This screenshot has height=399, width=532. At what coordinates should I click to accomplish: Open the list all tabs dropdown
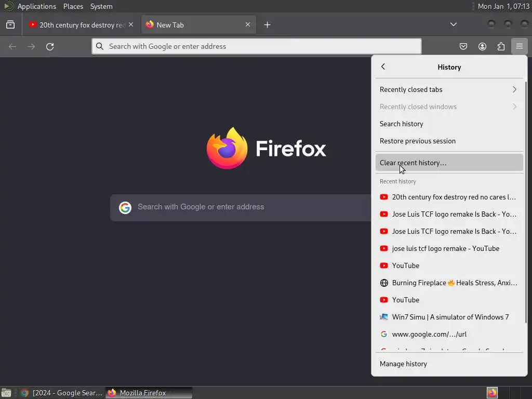[x=453, y=24]
